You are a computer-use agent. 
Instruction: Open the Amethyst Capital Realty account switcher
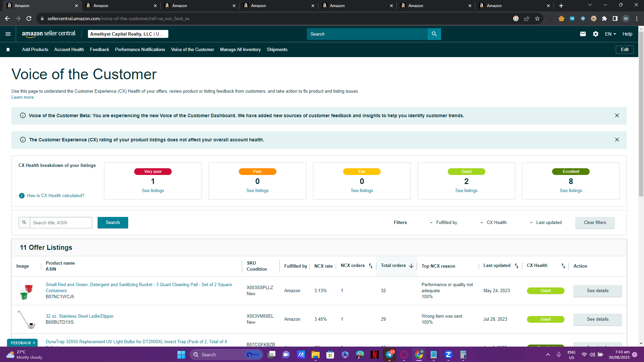point(128,34)
